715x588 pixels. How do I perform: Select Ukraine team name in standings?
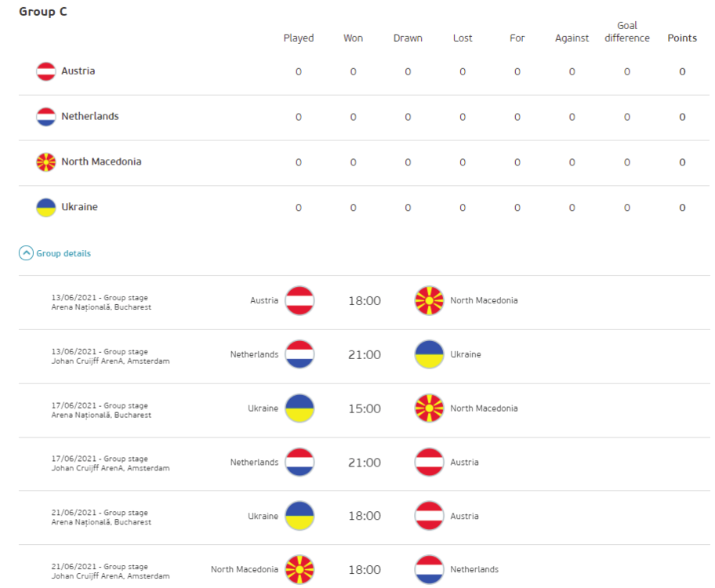pos(79,208)
